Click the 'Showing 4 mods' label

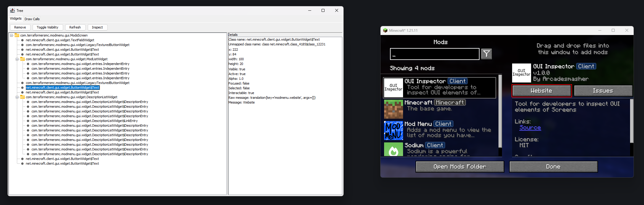click(x=412, y=68)
